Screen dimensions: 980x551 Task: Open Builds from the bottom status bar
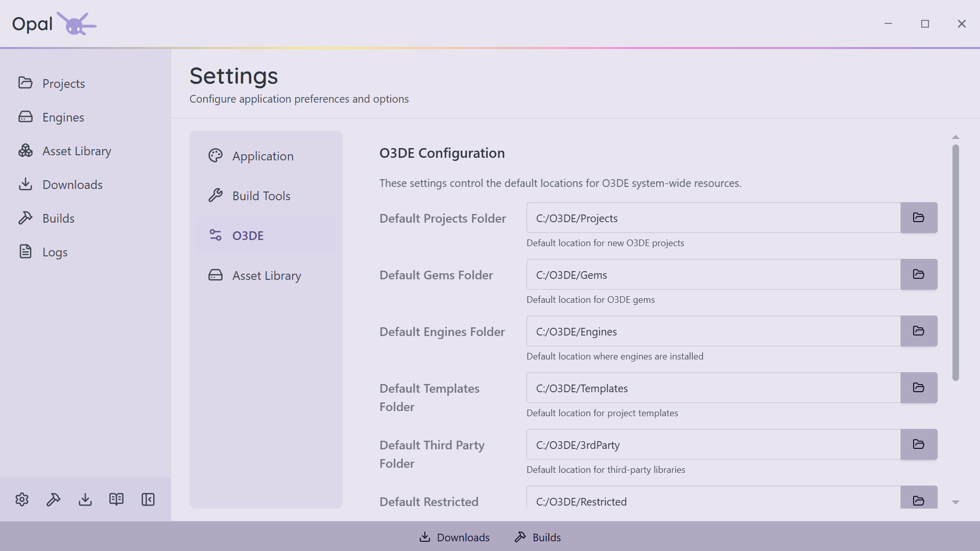click(x=538, y=537)
